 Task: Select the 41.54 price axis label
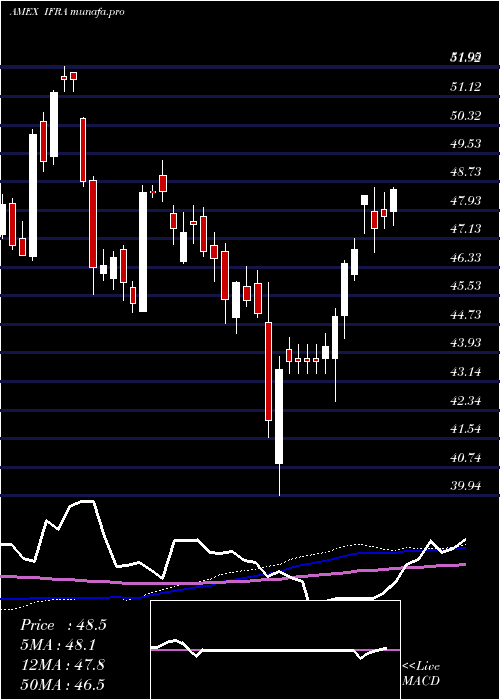(466, 429)
